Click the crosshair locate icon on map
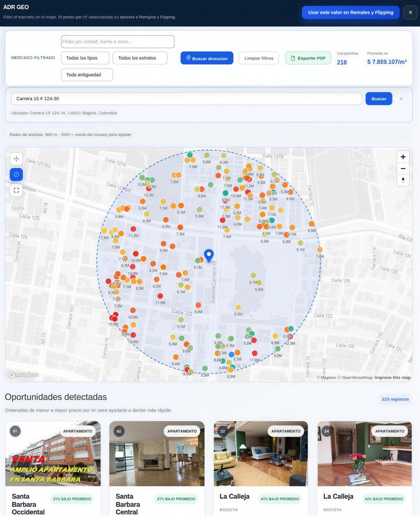This screenshot has width=420, height=516. [16, 159]
